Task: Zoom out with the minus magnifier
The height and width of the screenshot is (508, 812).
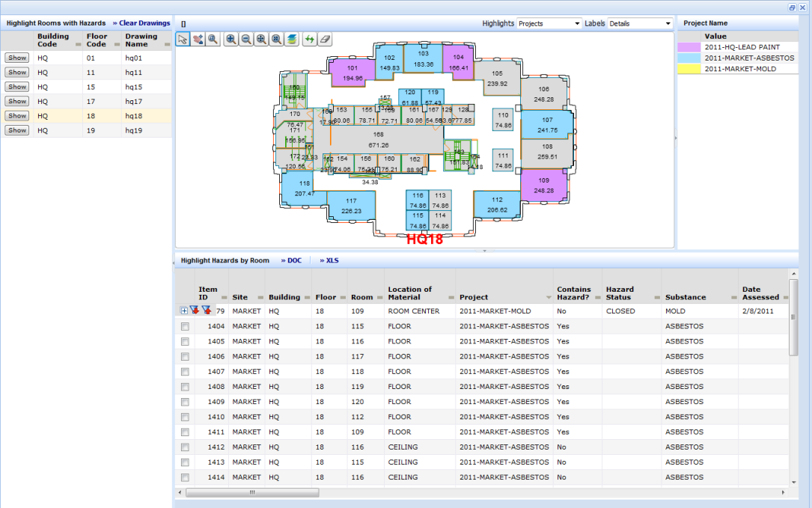Action: 246,40
